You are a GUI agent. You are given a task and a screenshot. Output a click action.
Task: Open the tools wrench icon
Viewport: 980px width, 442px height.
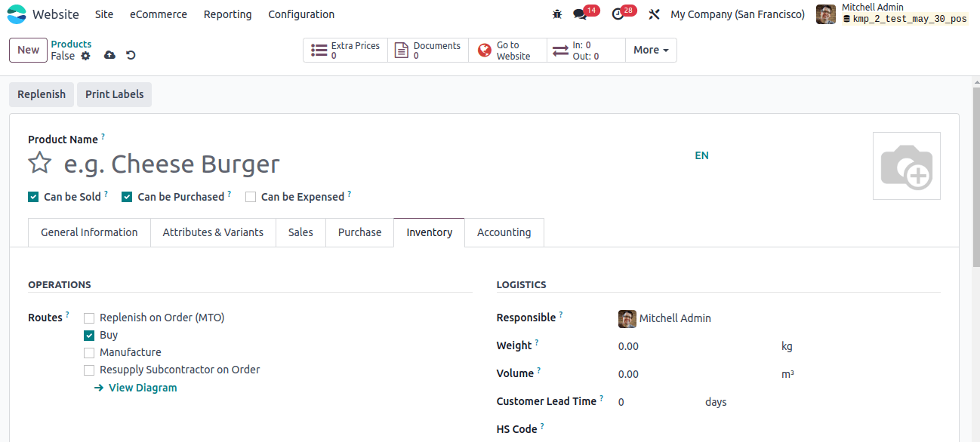pyautogui.click(x=654, y=14)
